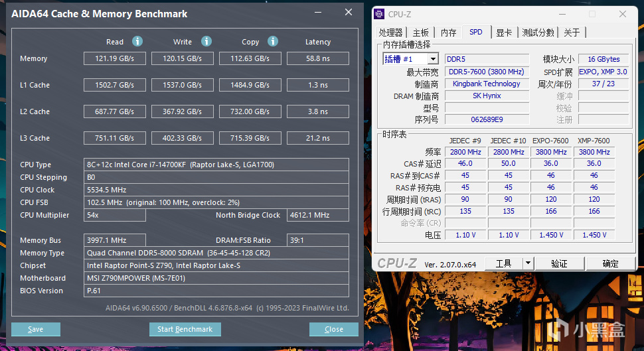Open the memory slot selection dropdown
644x351 pixels.
pos(433,59)
